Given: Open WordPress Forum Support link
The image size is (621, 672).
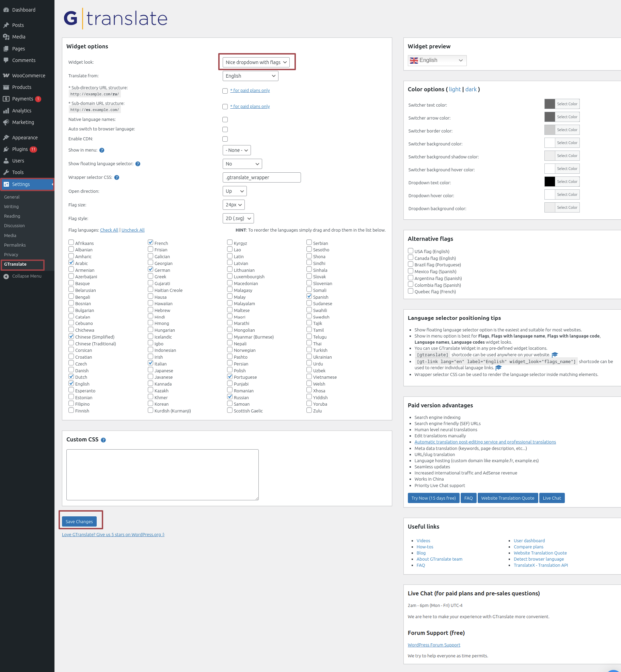Looking at the screenshot, I should (x=434, y=645).
